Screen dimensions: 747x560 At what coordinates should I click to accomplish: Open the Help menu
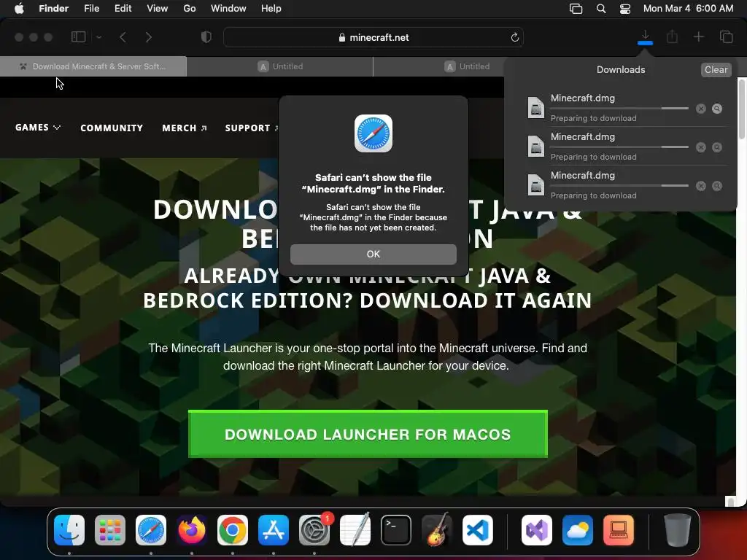tap(271, 9)
